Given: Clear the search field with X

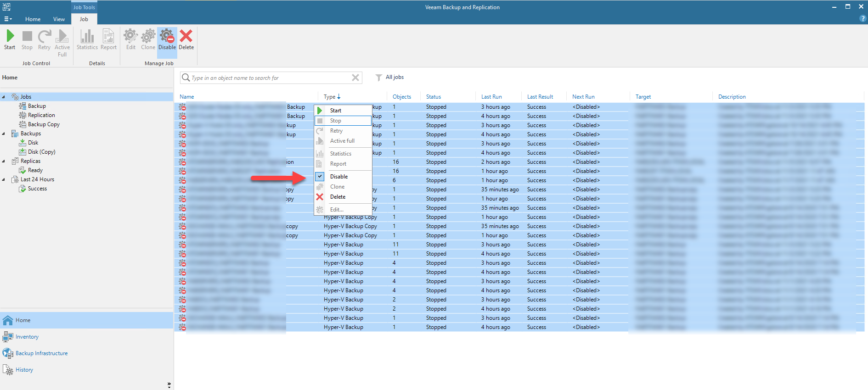Looking at the screenshot, I should (355, 78).
